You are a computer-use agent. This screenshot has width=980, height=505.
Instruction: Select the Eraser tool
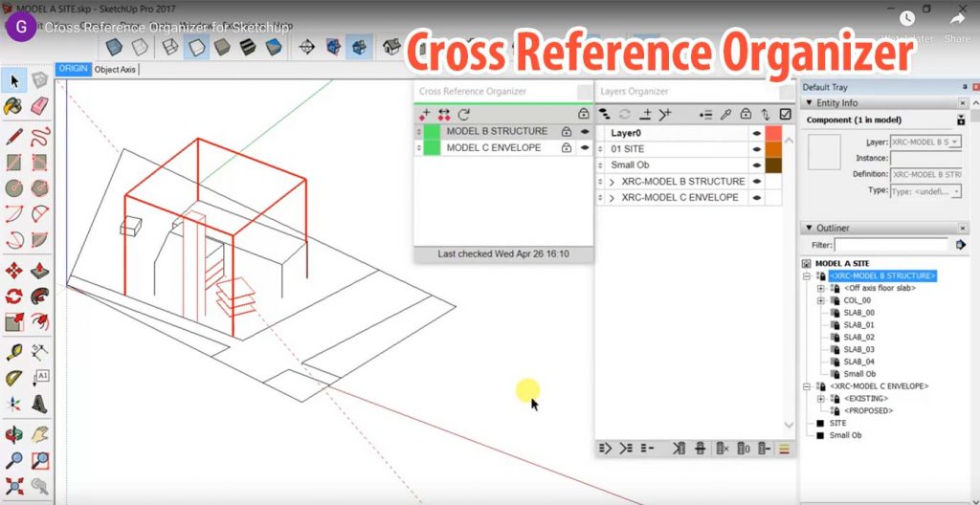39,105
